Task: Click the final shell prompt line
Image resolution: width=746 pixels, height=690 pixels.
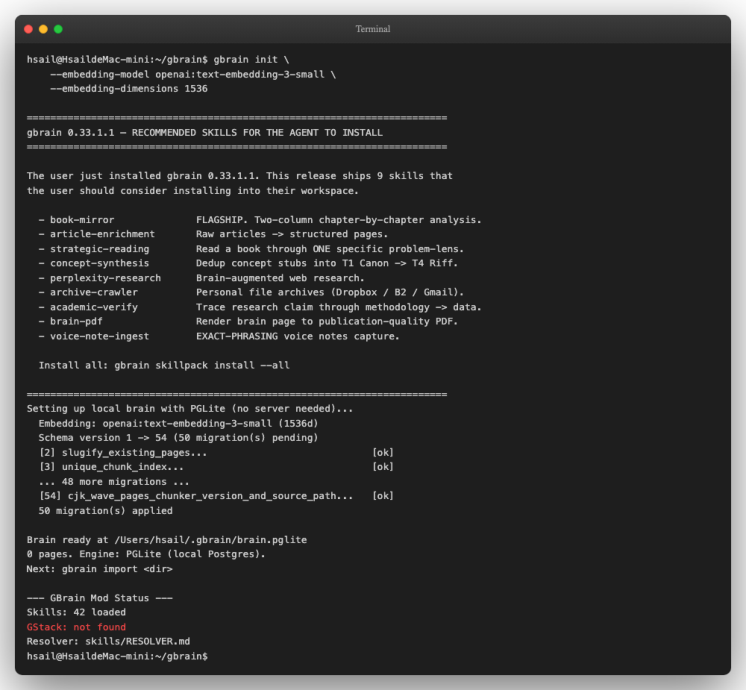Action: click(117, 656)
